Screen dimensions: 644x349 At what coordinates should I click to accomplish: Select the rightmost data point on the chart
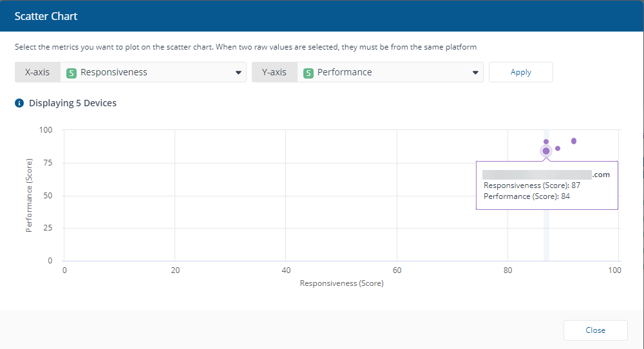[574, 141]
